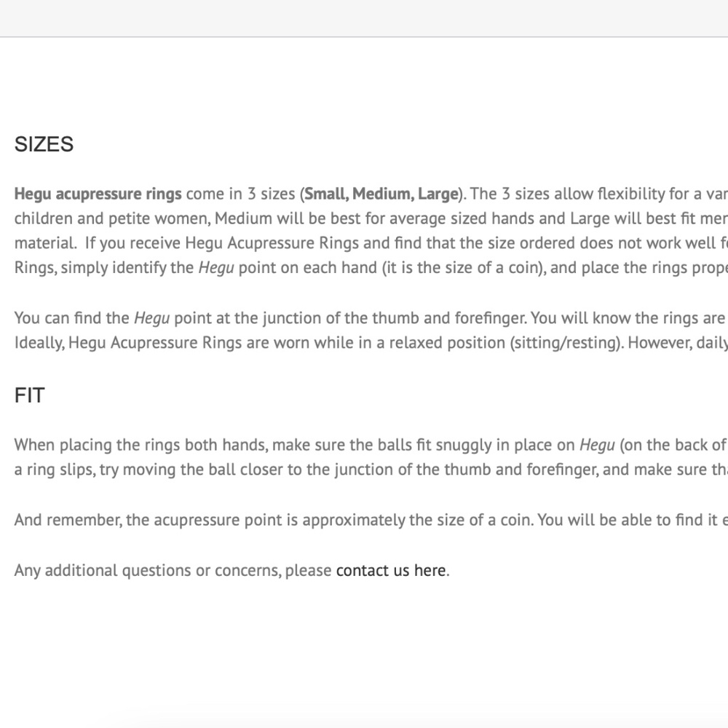This screenshot has width=728, height=728.
Task: Click the italic Hegu in "snuggly in place on" sentence
Action: click(597, 445)
